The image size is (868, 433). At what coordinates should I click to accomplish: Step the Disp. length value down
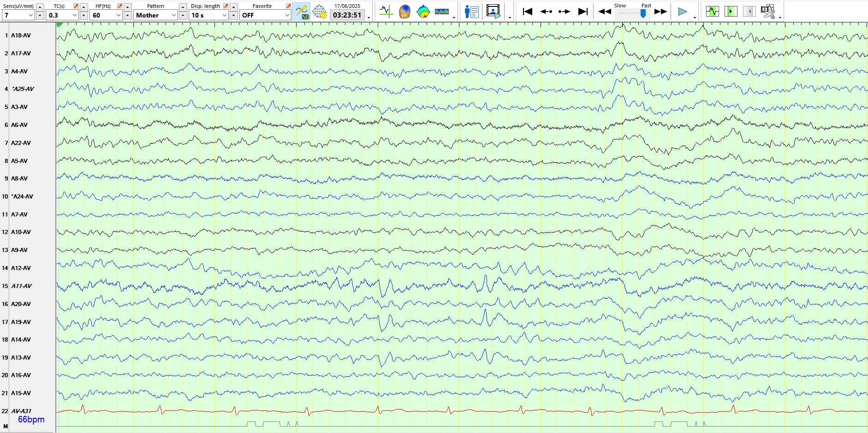tap(234, 16)
